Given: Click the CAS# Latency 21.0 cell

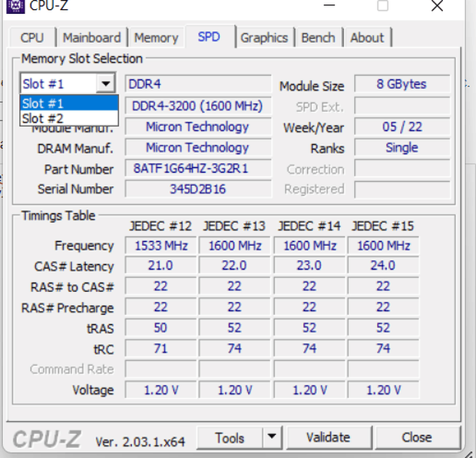Looking at the screenshot, I should tap(160, 266).
